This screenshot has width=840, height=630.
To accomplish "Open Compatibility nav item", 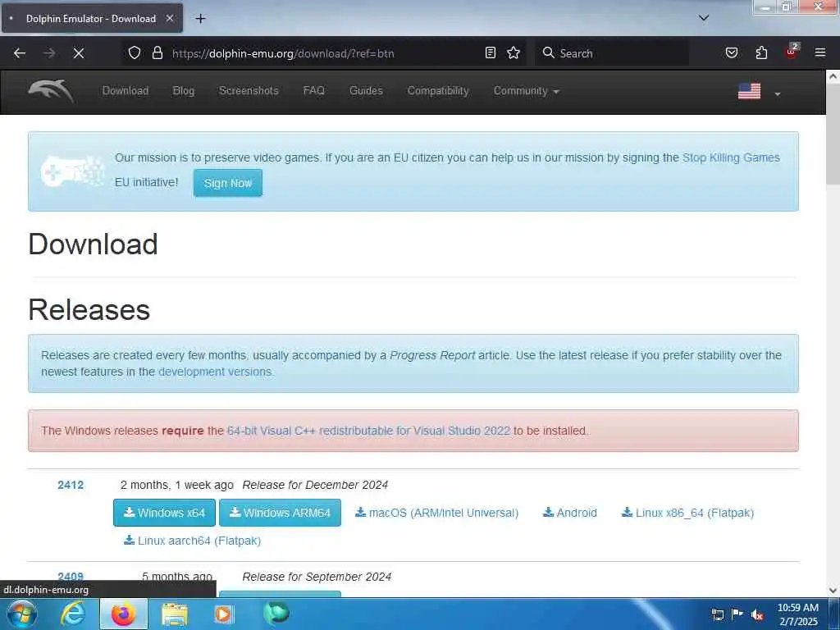I will [438, 91].
